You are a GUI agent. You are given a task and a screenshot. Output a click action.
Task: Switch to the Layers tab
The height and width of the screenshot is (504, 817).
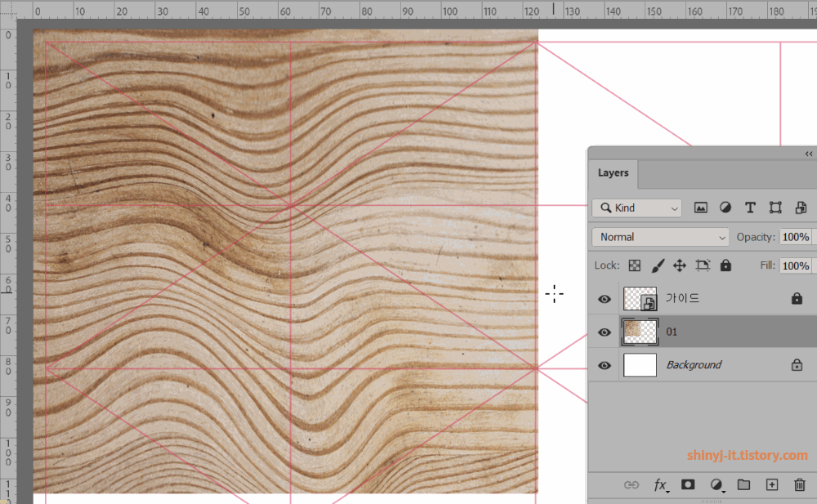tap(614, 173)
